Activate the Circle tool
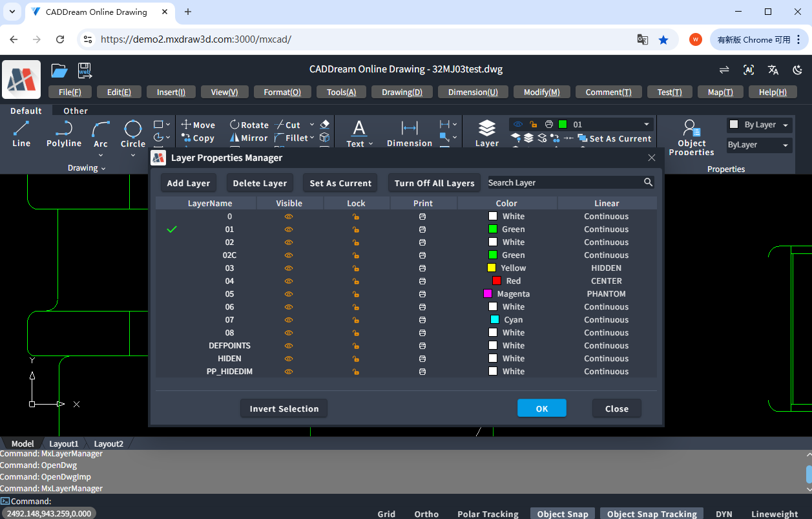Screen dimensions: 812x519 click(132, 134)
